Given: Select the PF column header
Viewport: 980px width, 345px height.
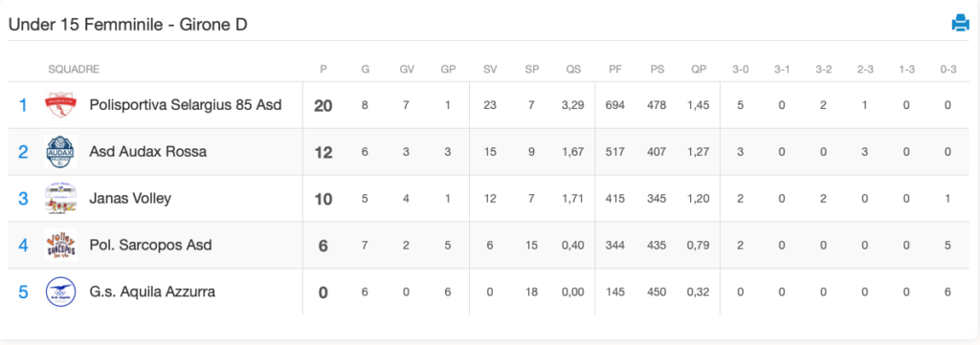Looking at the screenshot, I should coord(615,69).
